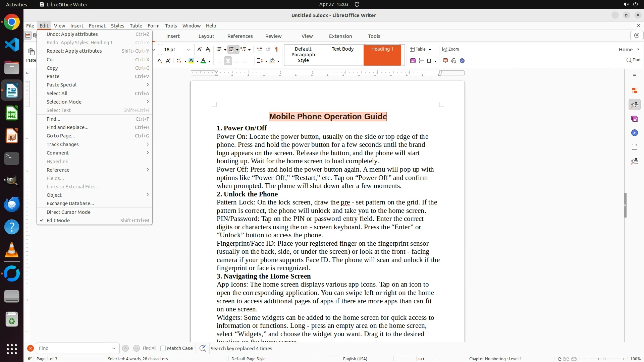Toggle Edit Mode in Edit menu
This screenshot has height=362, width=644.
(58, 221)
